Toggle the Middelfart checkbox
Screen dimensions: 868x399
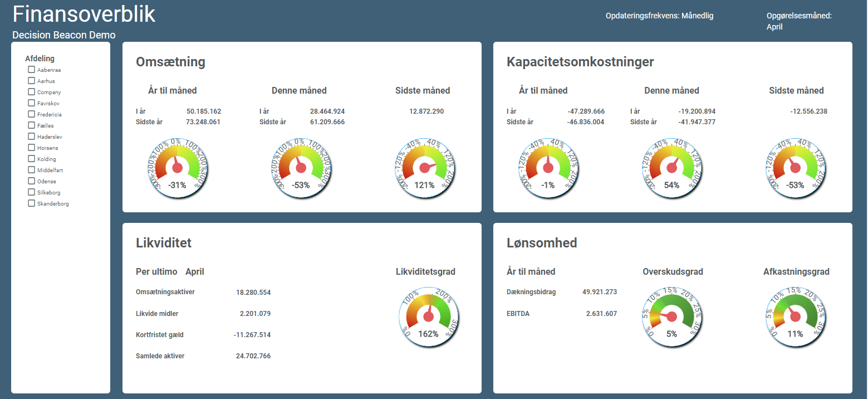coord(32,170)
